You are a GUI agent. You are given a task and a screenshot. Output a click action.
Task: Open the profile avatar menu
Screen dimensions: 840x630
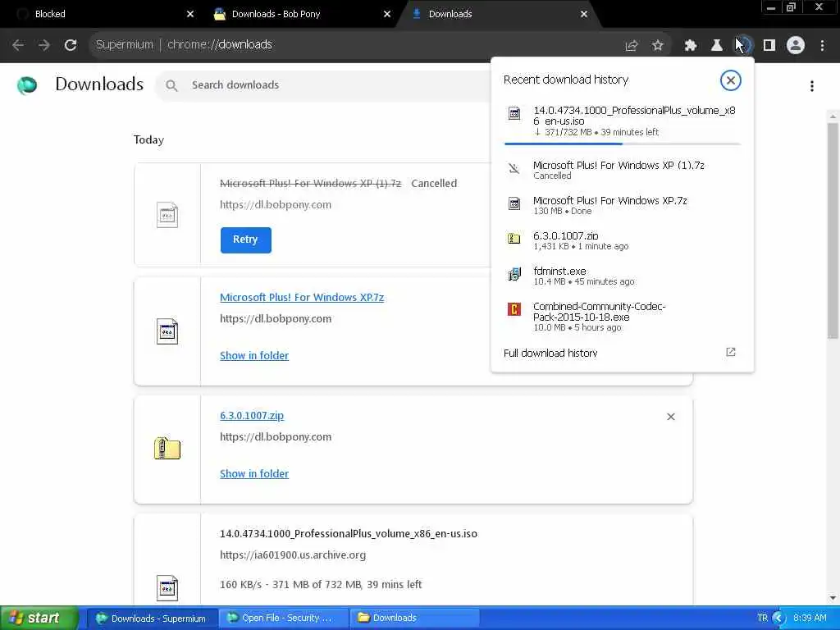796,46
